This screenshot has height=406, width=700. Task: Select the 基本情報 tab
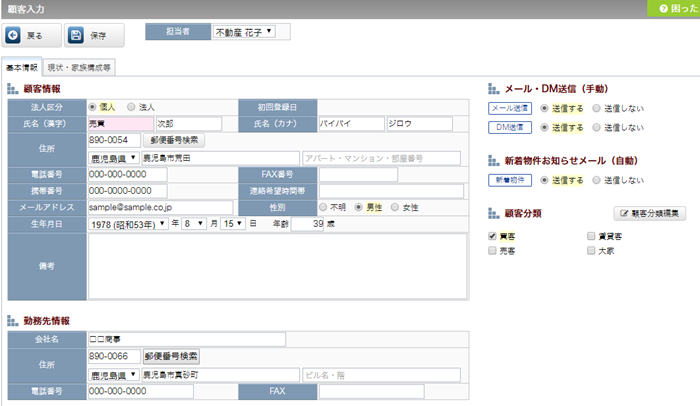[x=22, y=67]
